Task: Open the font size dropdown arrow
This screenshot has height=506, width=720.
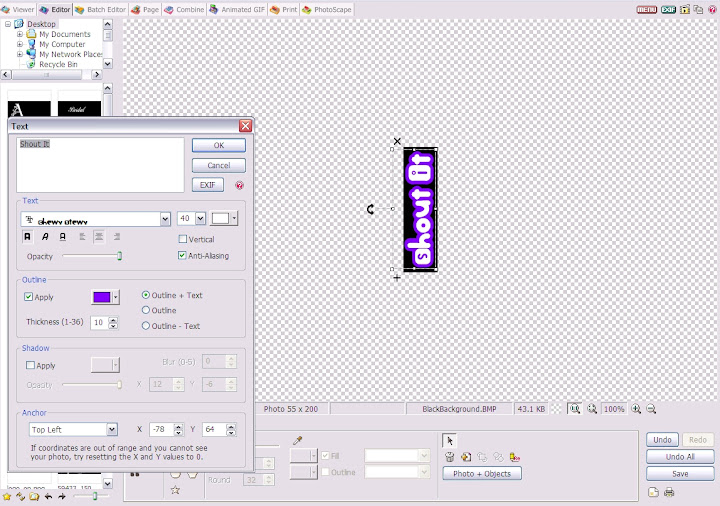Action: tap(200, 219)
